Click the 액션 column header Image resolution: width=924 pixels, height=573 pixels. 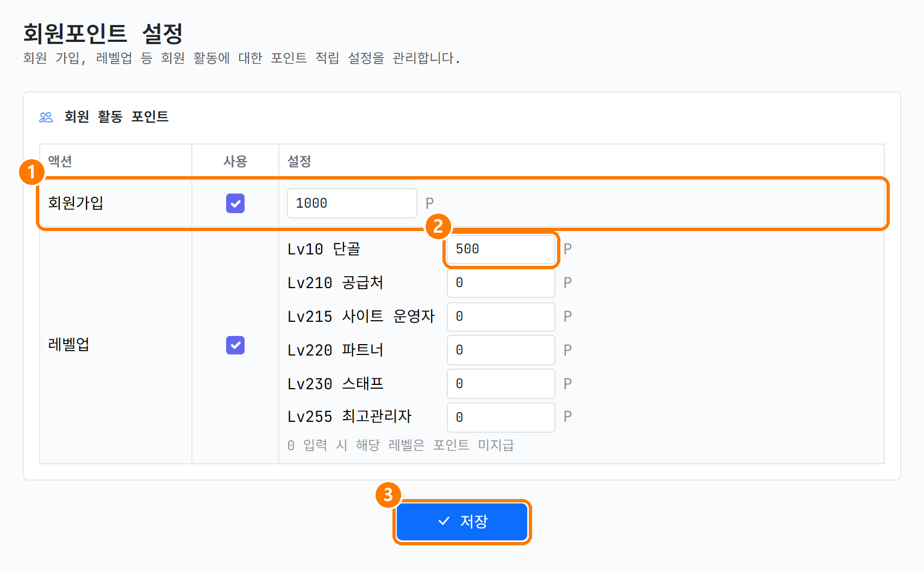click(x=60, y=161)
